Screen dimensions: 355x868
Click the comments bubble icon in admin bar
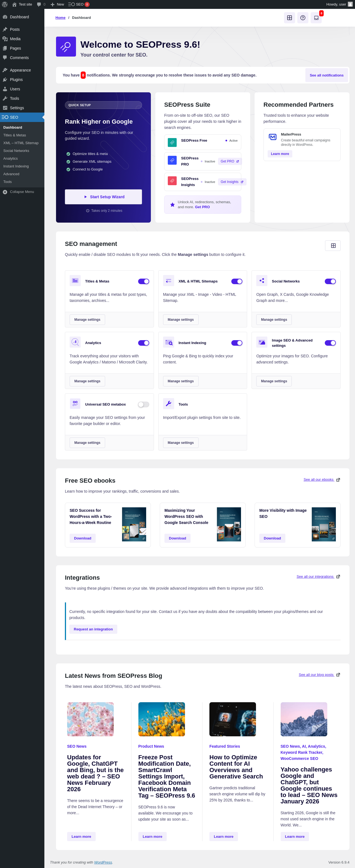pyautogui.click(x=39, y=4)
